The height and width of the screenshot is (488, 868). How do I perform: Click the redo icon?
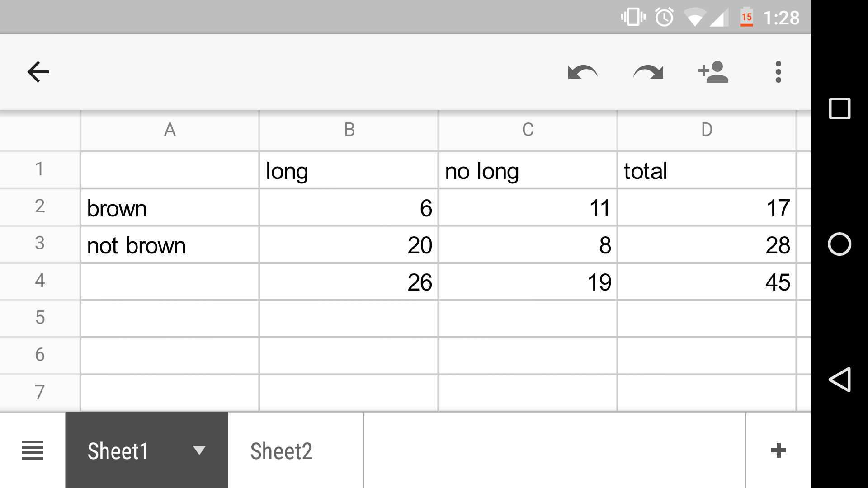pos(648,72)
